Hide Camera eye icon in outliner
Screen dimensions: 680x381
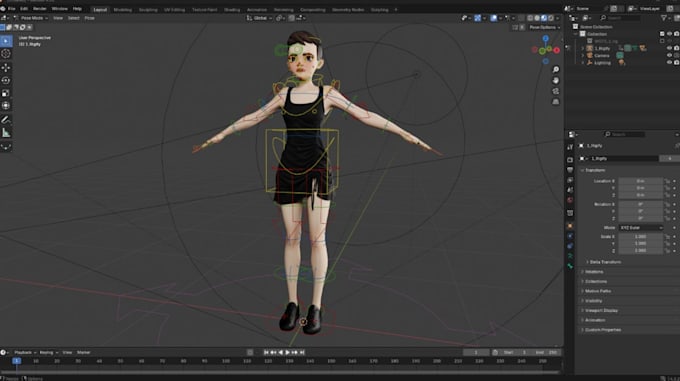669,55
